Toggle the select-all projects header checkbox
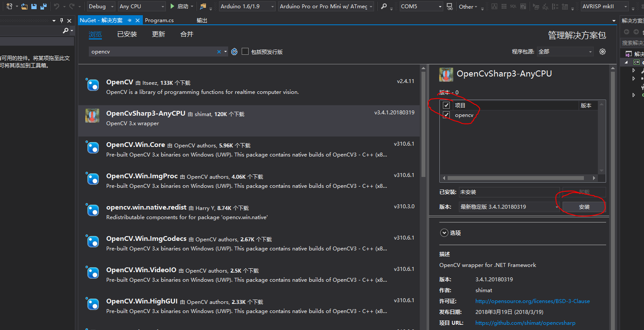Image resolution: width=644 pixels, height=330 pixels. click(x=446, y=106)
